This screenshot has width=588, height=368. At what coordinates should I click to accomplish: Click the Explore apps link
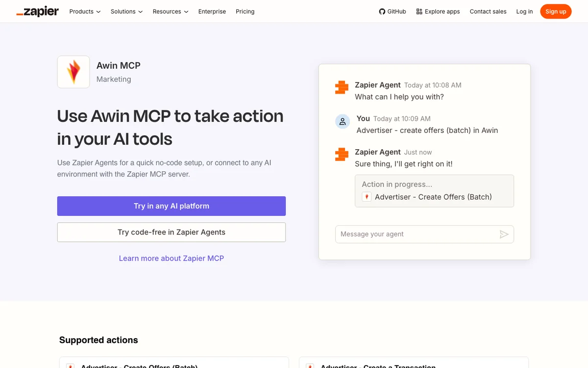[438, 11]
